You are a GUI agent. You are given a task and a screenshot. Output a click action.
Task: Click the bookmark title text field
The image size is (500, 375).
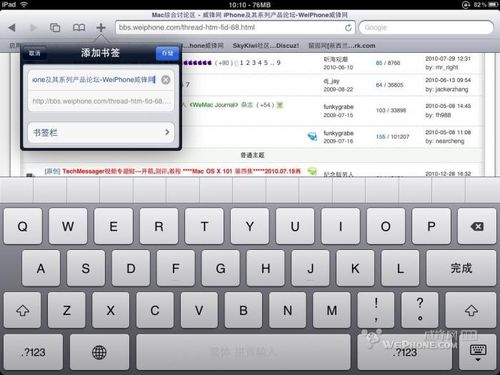pos(100,80)
